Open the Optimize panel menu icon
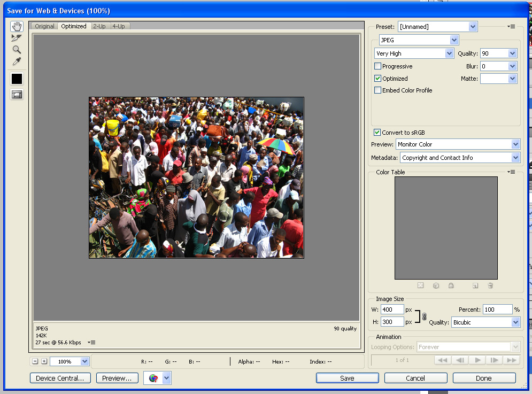This screenshot has height=394, width=532. [x=511, y=27]
